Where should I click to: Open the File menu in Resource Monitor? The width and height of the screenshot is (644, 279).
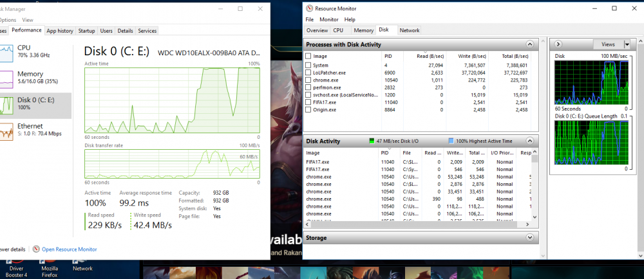click(310, 19)
